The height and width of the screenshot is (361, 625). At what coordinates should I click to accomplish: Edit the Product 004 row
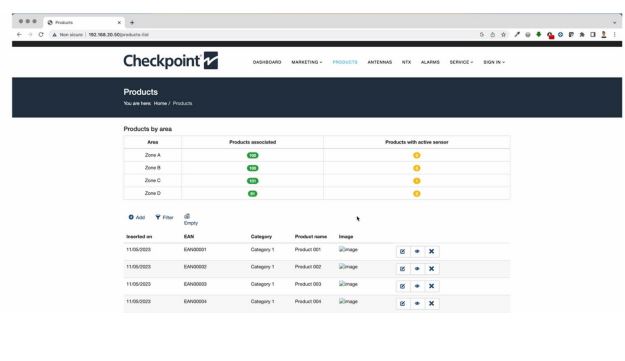403,304
